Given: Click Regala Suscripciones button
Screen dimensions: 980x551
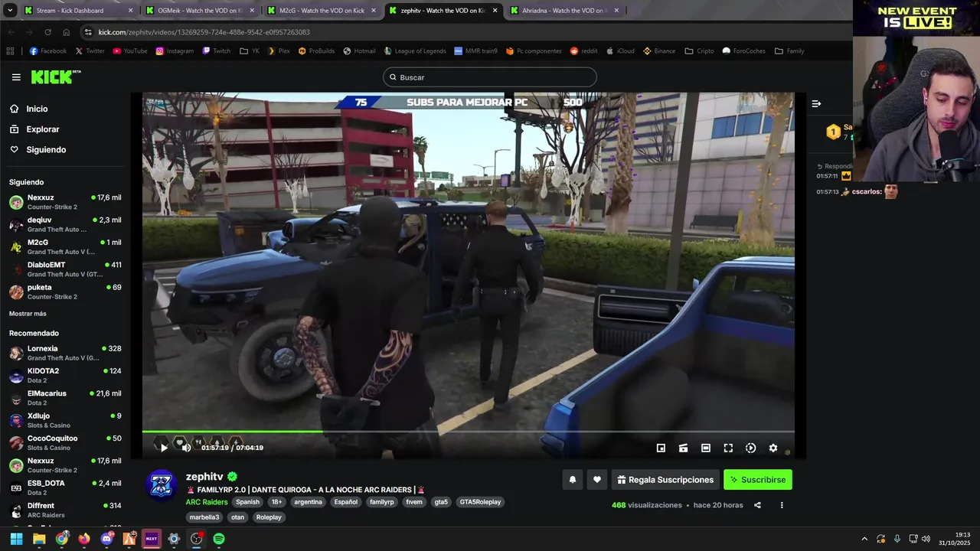Looking at the screenshot, I should pos(665,480).
